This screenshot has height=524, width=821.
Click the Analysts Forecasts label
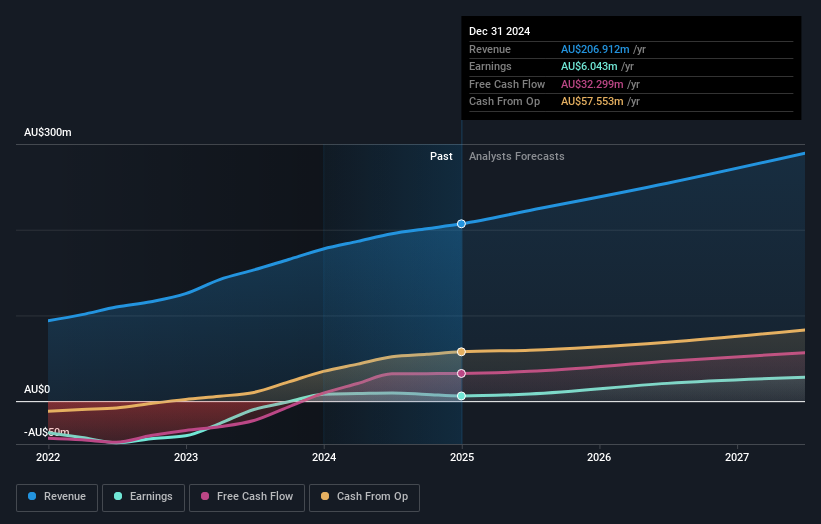click(x=517, y=156)
